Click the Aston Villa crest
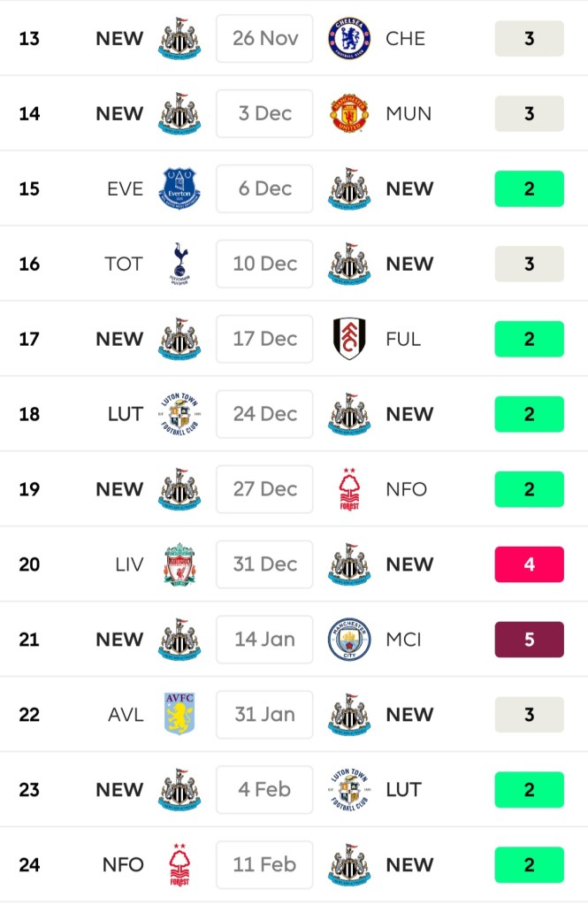 (x=179, y=715)
